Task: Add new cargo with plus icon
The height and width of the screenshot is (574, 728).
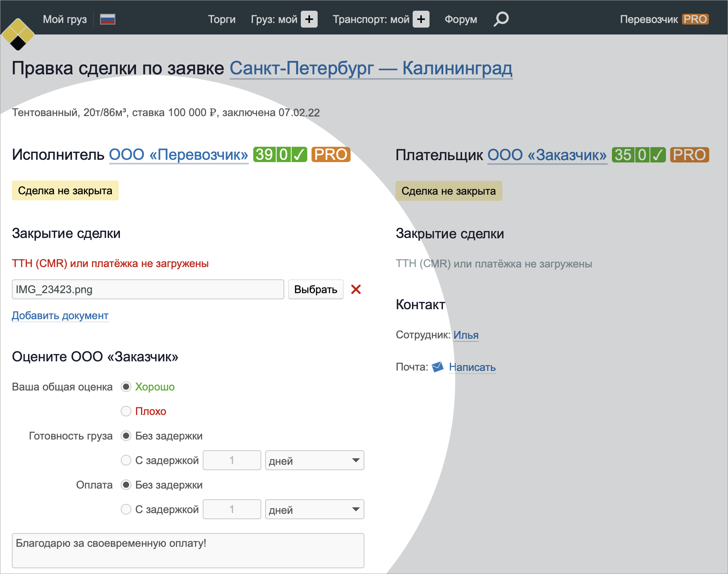Action: coord(309,19)
